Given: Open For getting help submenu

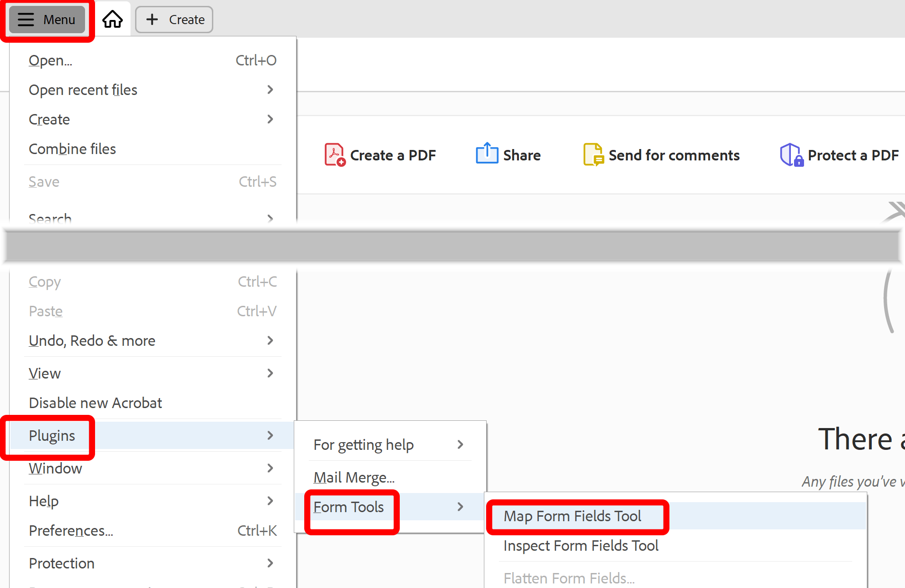Looking at the screenshot, I should [390, 445].
